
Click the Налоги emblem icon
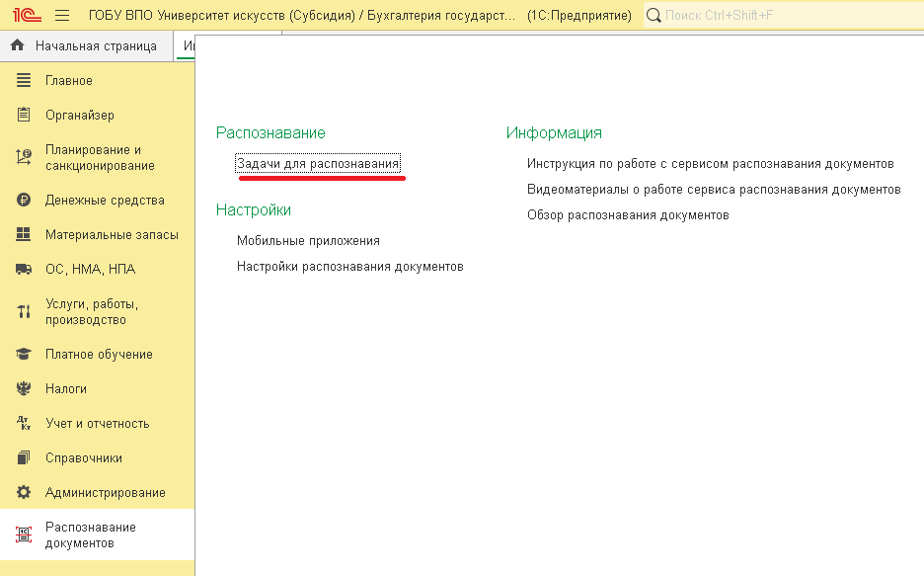pos(24,389)
